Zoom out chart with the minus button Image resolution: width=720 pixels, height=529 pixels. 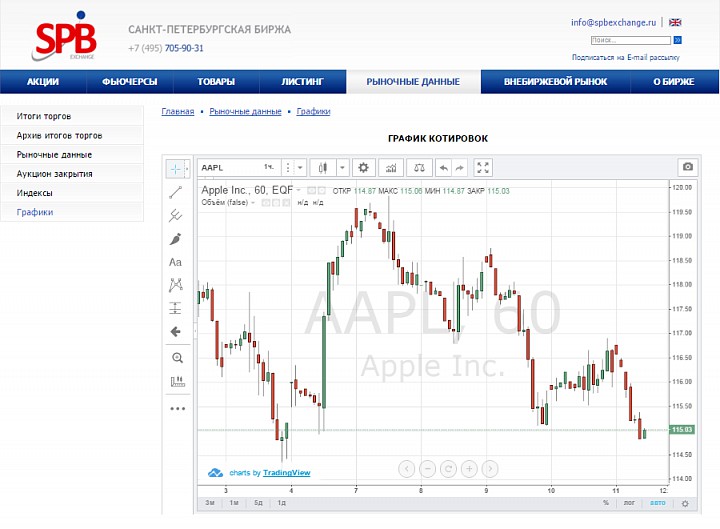(x=428, y=469)
